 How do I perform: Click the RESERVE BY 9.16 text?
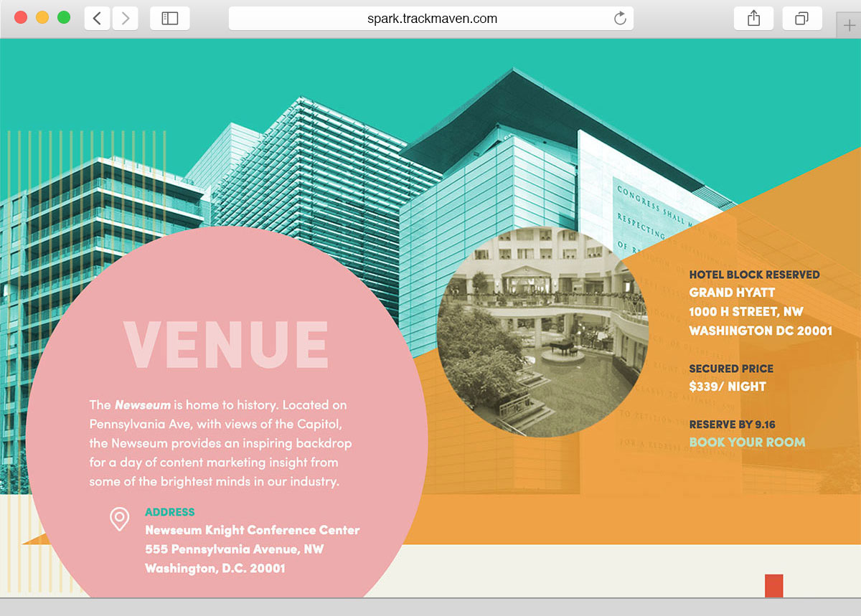tap(732, 425)
